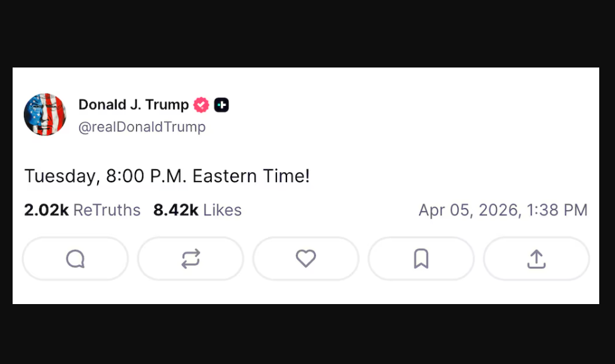The image size is (615, 364).
Task: Open the share upload arrow icon
Action: tap(536, 259)
